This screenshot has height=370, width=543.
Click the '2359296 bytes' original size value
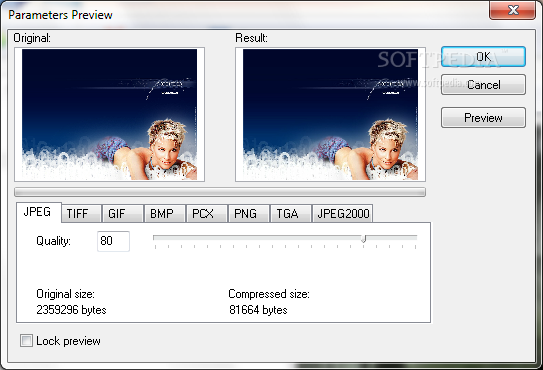pyautogui.click(x=71, y=310)
